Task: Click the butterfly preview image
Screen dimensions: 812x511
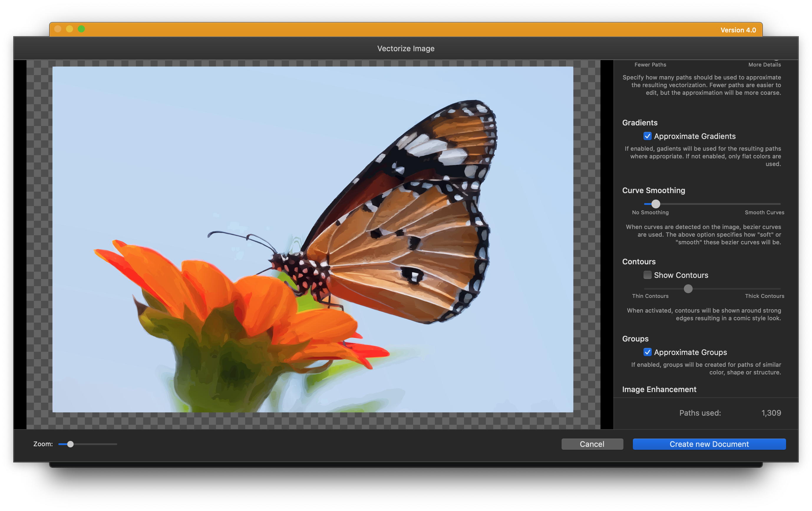Action: 313,239
